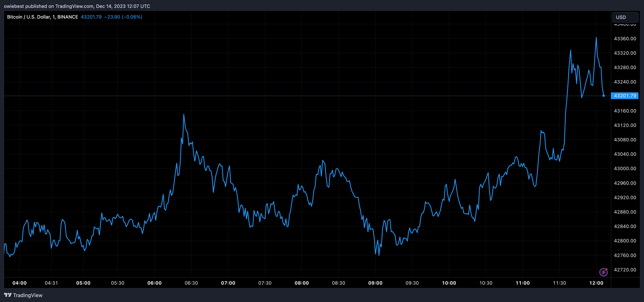
Task: Click the current price label 43201.79
Action: [624, 96]
